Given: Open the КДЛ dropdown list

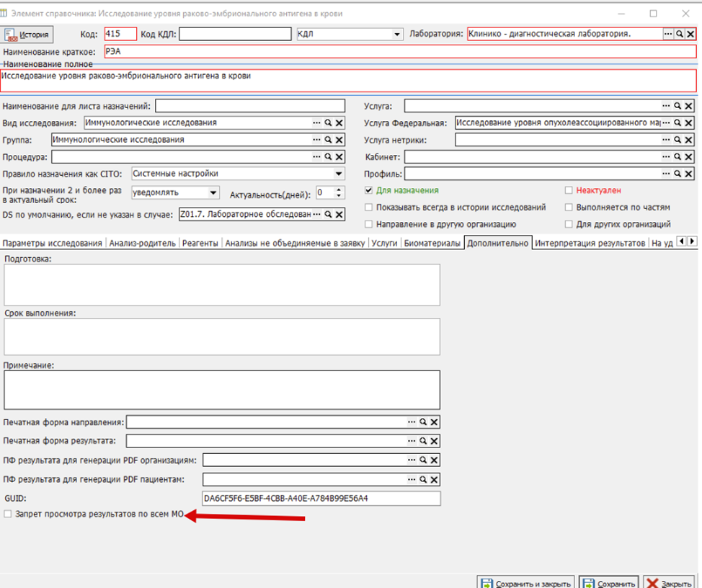Looking at the screenshot, I should (396, 34).
